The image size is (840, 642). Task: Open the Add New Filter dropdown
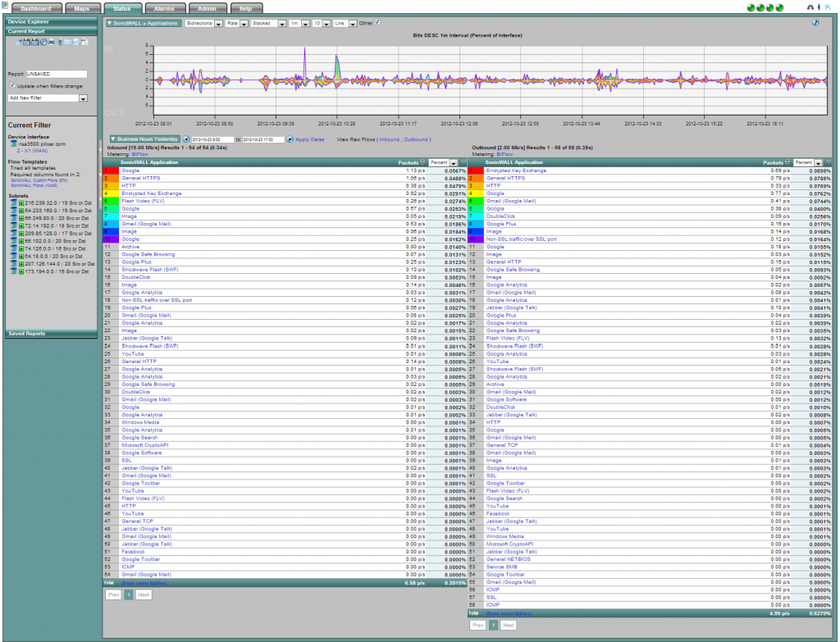point(47,98)
